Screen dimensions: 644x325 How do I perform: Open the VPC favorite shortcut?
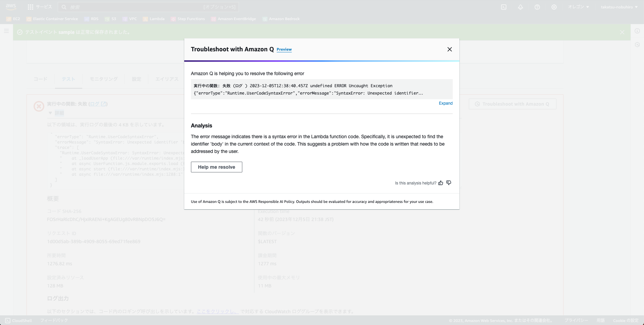130,19
